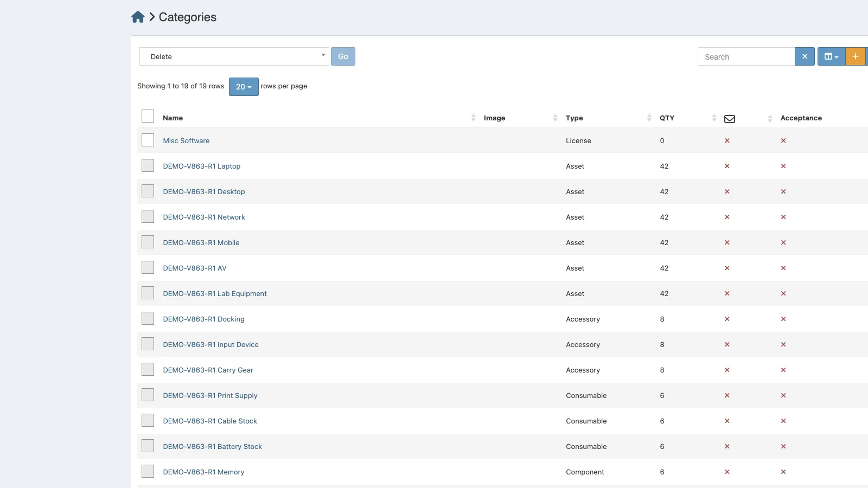Viewport: 868px width, 488px height.
Task: Click email X mark for Laptop row
Action: coord(727,166)
